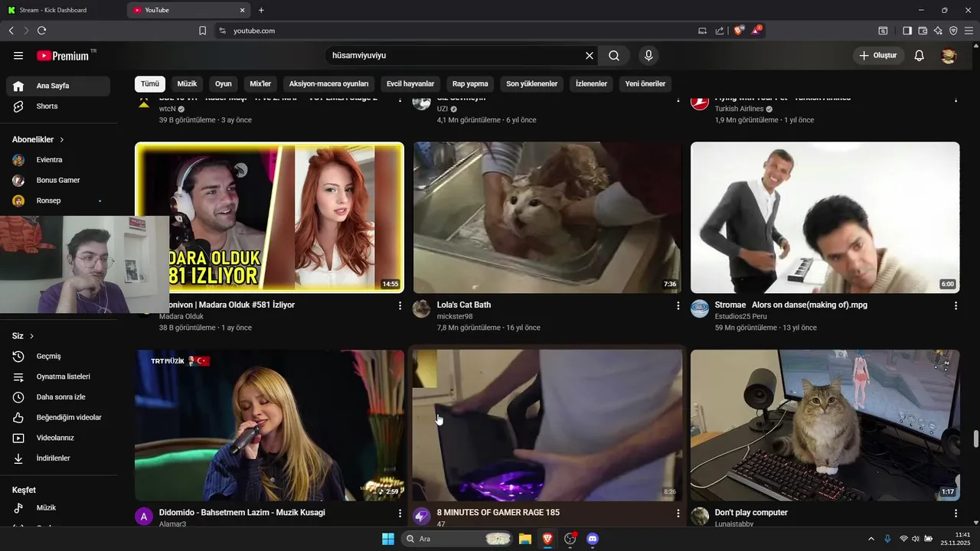This screenshot has height=551, width=980.
Task: Open options menu for Madara Olduk #581 video
Action: tap(400, 305)
